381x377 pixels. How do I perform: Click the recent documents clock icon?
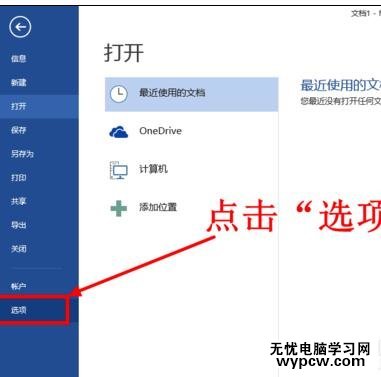coord(119,94)
